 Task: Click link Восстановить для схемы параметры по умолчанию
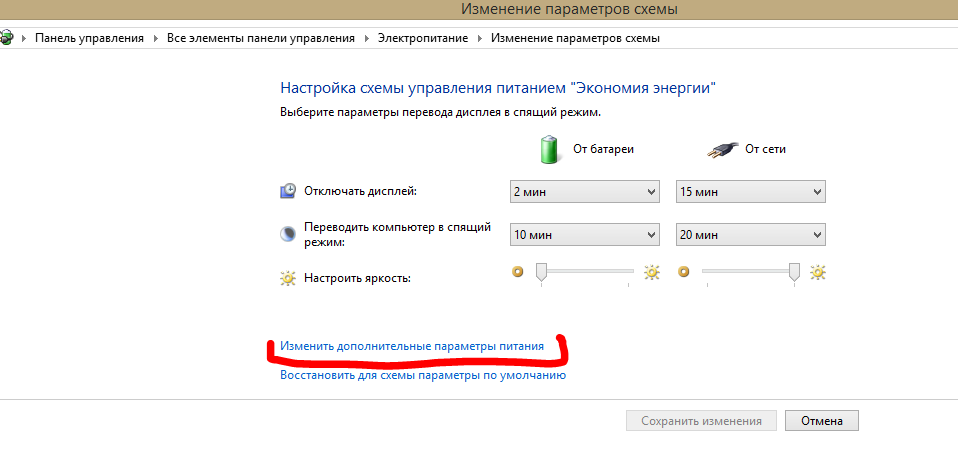coord(423,375)
